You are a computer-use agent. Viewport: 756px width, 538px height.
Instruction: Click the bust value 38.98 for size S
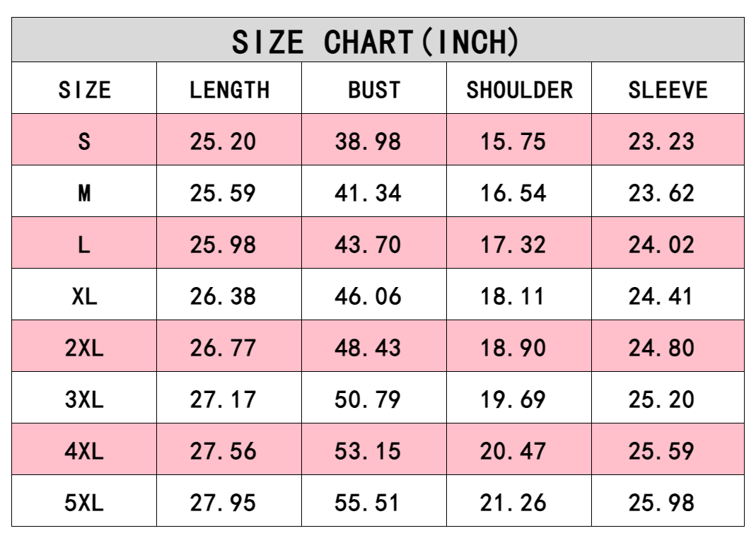click(368, 141)
